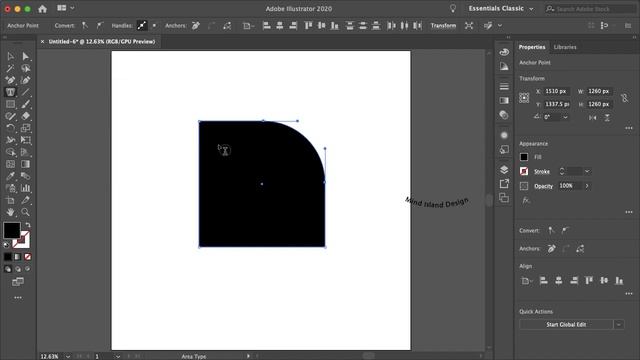Select the black Fill box in toolbox
Viewport: 640px width, 360px height.
11,230
